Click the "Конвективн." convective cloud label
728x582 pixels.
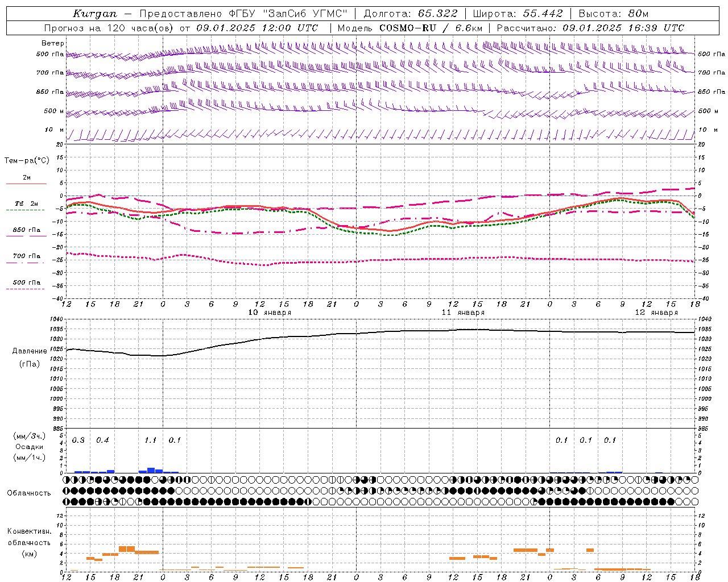click(29, 531)
